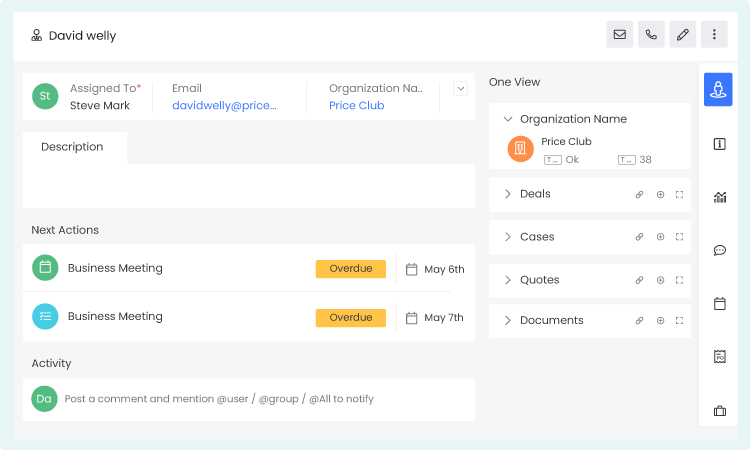
Task: Expand more fields dropdown beside Organization Name
Action: click(460, 88)
